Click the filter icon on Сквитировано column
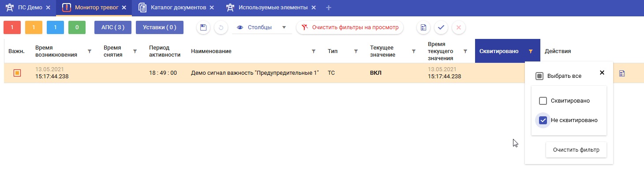This screenshot has height=180, width=644. point(530,51)
